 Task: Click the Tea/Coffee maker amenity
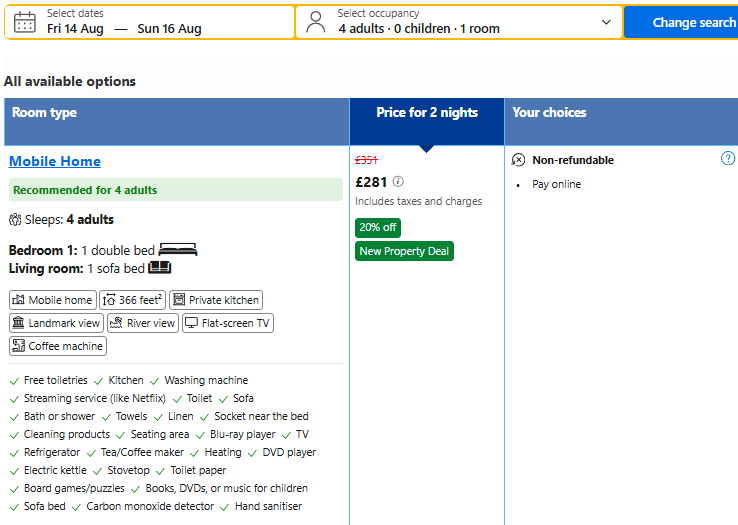point(142,452)
